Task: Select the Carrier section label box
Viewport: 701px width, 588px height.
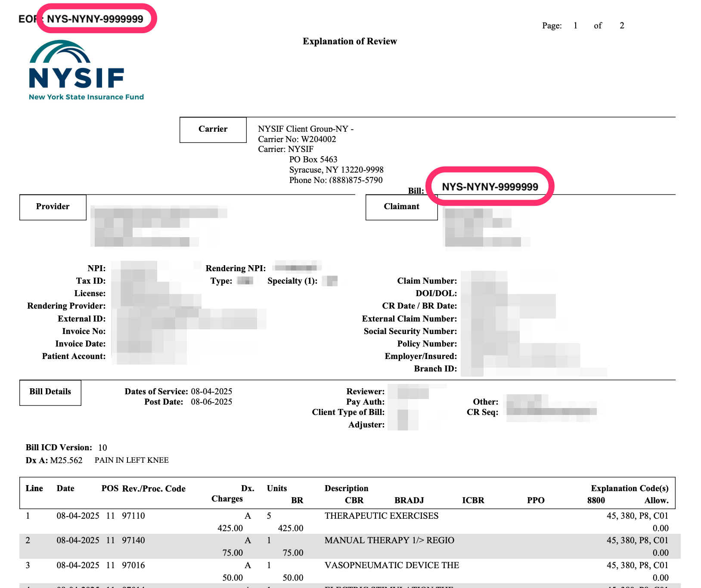Action: click(x=213, y=130)
